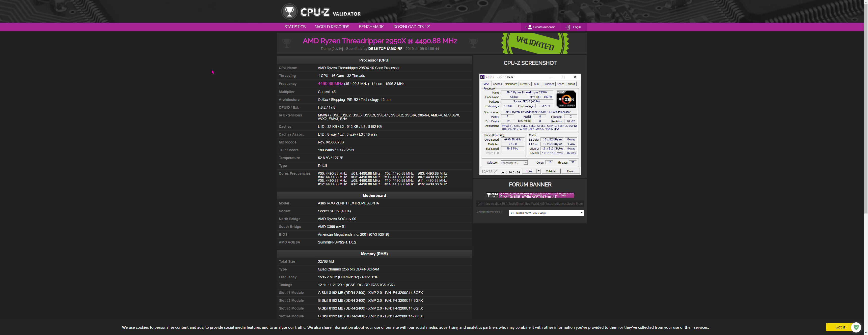Click the Processor (CPU) section header
The width and height of the screenshot is (868, 335).
tap(374, 60)
